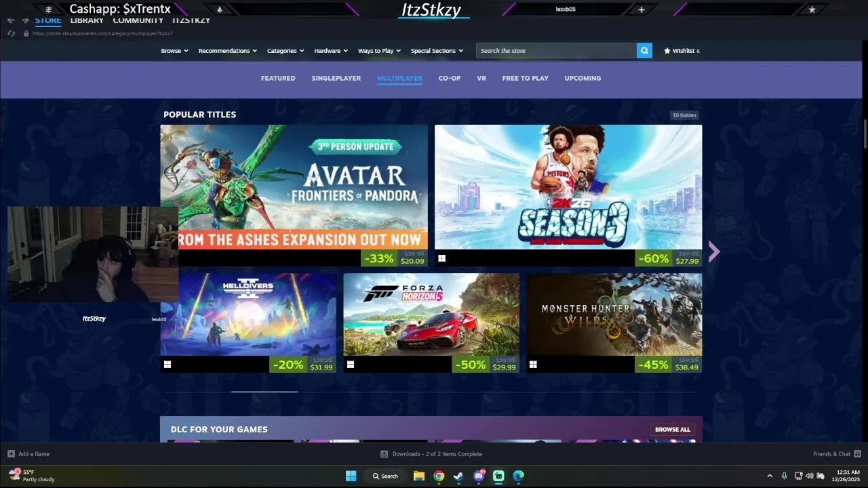Click the page vertical scrollbar thumb
This screenshot has height=488, width=868.
coord(865,134)
